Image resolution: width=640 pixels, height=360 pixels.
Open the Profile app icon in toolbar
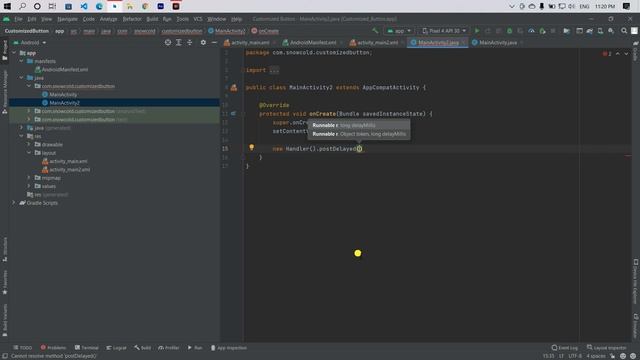tap(531, 31)
